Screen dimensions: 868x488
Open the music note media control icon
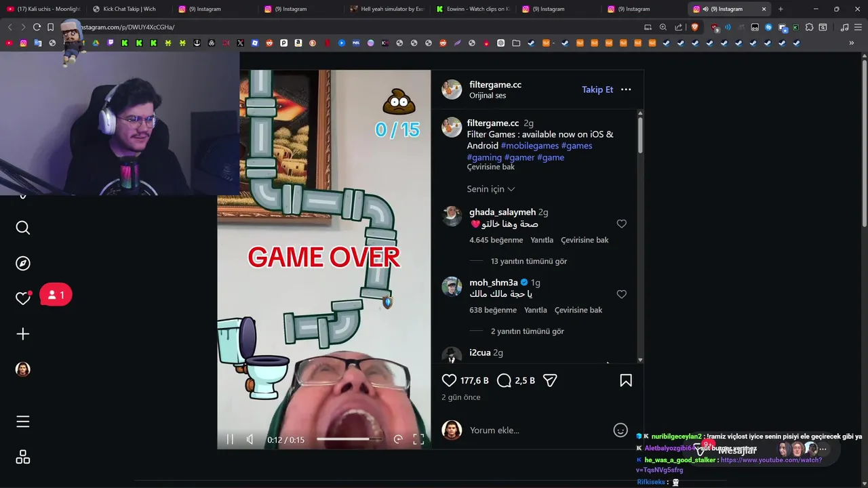tap(844, 27)
